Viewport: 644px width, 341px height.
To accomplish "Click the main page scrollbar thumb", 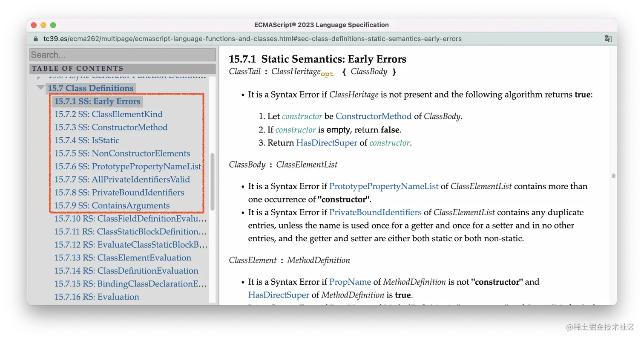I will coord(613,176).
